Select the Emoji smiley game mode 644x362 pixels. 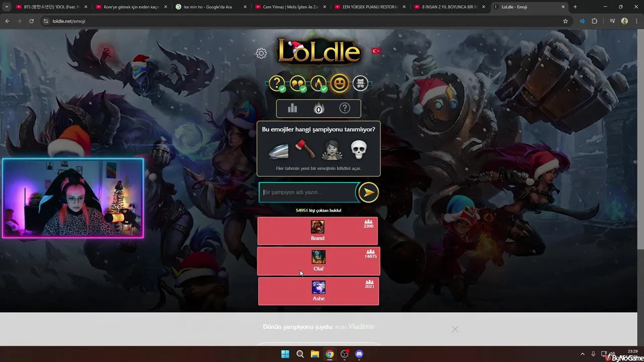(x=340, y=83)
